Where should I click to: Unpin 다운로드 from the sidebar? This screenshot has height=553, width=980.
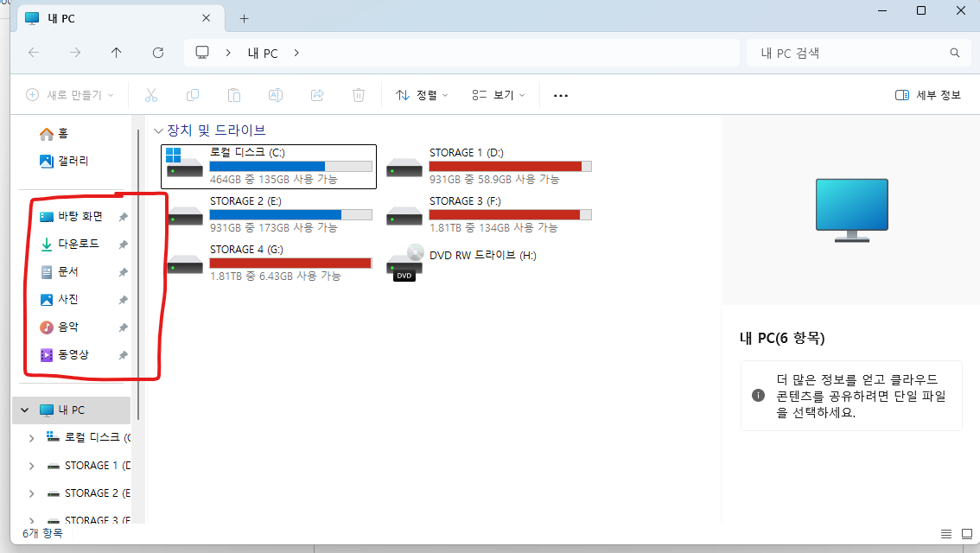[x=122, y=244]
